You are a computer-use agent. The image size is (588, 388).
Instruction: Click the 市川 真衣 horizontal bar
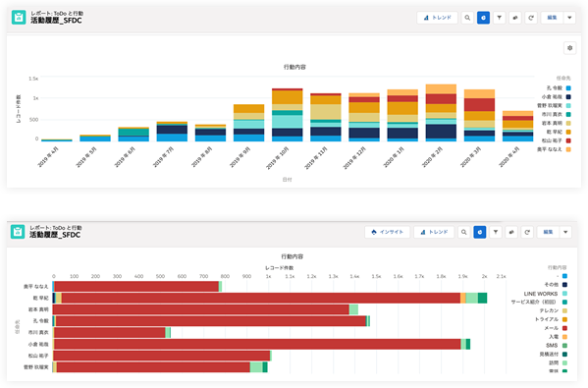[112, 332]
